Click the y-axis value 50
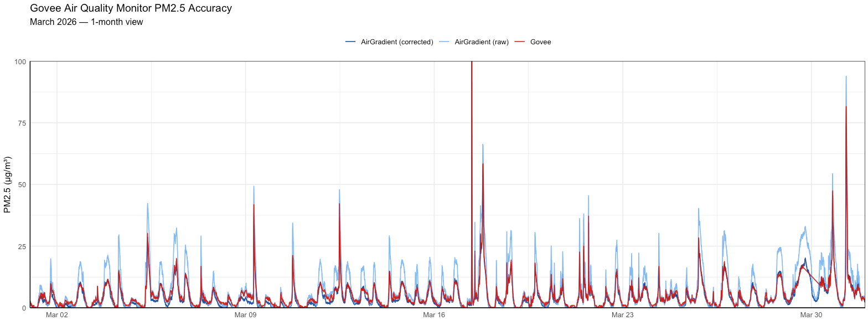868x320 pixels. pyautogui.click(x=22, y=184)
